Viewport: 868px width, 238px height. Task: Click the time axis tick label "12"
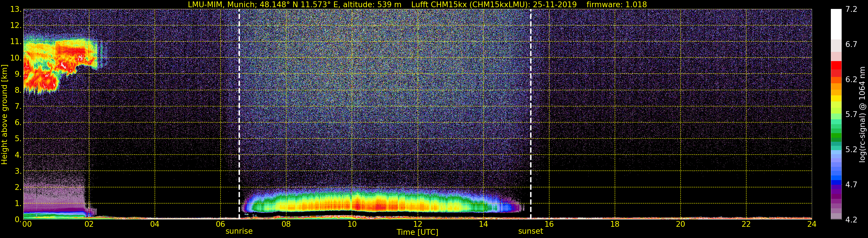(x=417, y=224)
